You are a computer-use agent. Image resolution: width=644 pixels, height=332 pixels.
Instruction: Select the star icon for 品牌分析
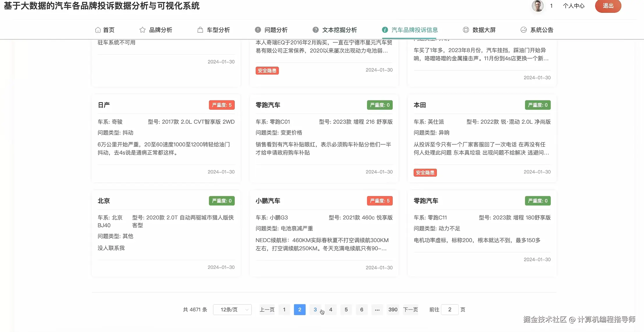143,30
